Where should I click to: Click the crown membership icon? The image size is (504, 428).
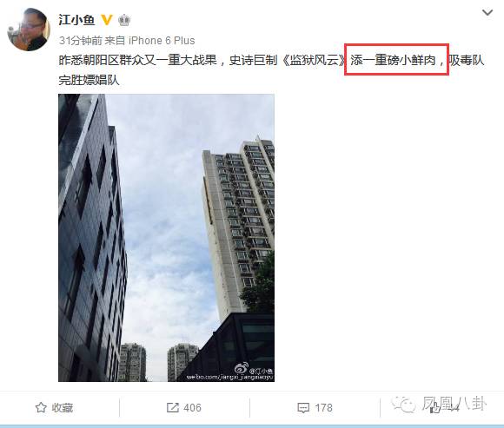[x=124, y=20]
